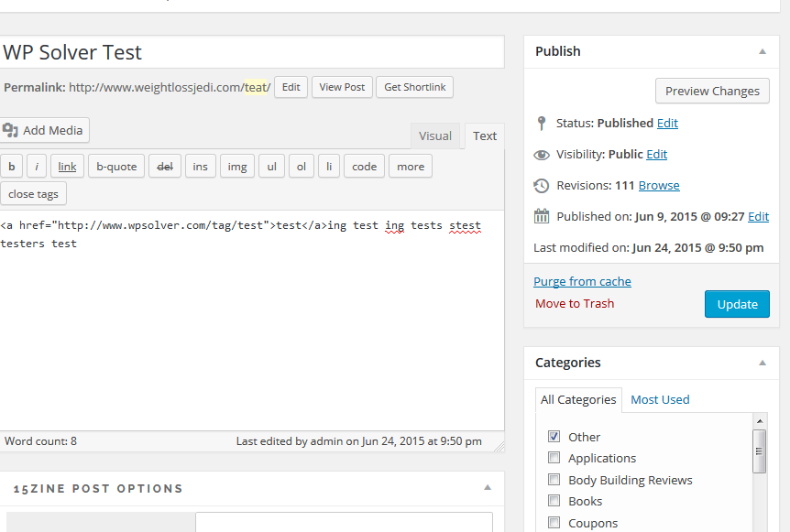Click Preview Changes button
The height and width of the screenshot is (532, 790).
(x=712, y=91)
